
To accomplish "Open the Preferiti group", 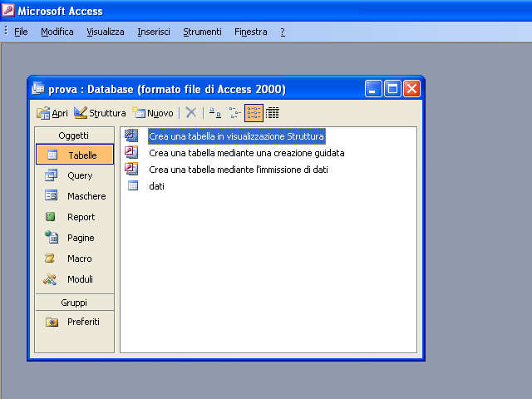I will click(x=75, y=322).
